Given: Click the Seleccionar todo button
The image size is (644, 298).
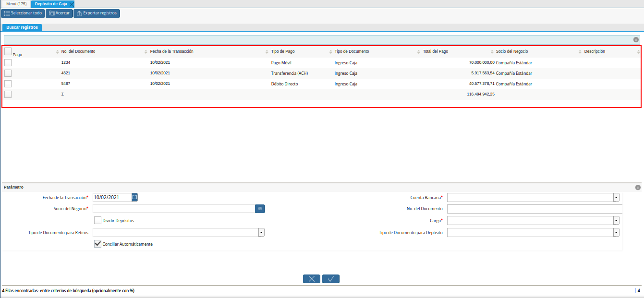Looking at the screenshot, I should point(23,13).
